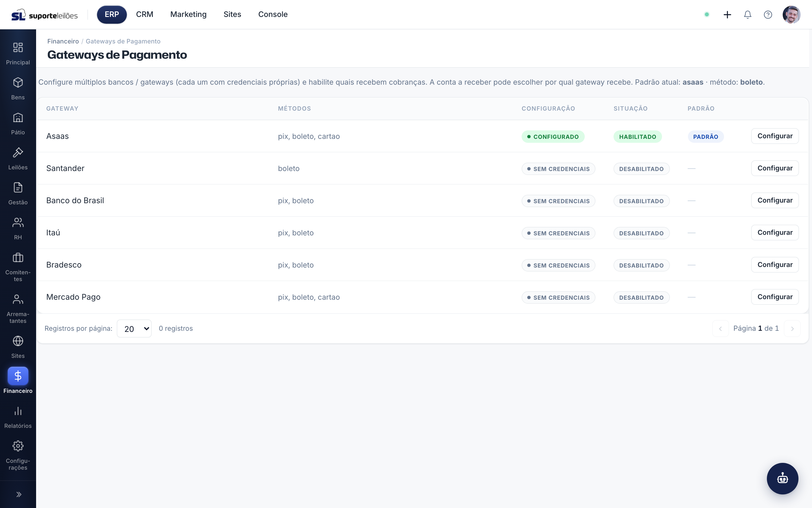Click the GATEWAY column header
This screenshot has height=508, width=812.
point(62,109)
